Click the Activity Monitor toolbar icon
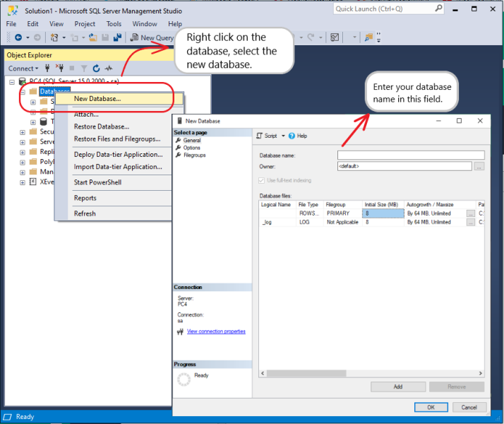504x424 pixels. click(x=335, y=37)
